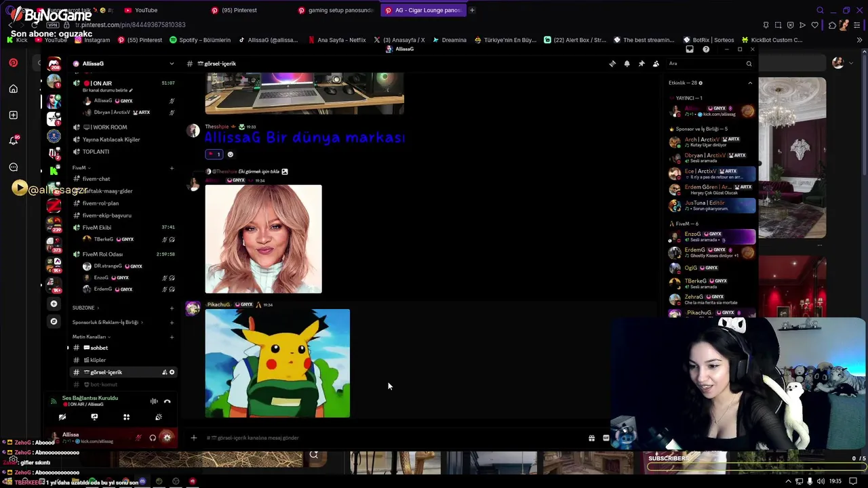Open the Pinterest home icon in sidebar
This screenshot has height=488, width=868.
tap(13, 89)
